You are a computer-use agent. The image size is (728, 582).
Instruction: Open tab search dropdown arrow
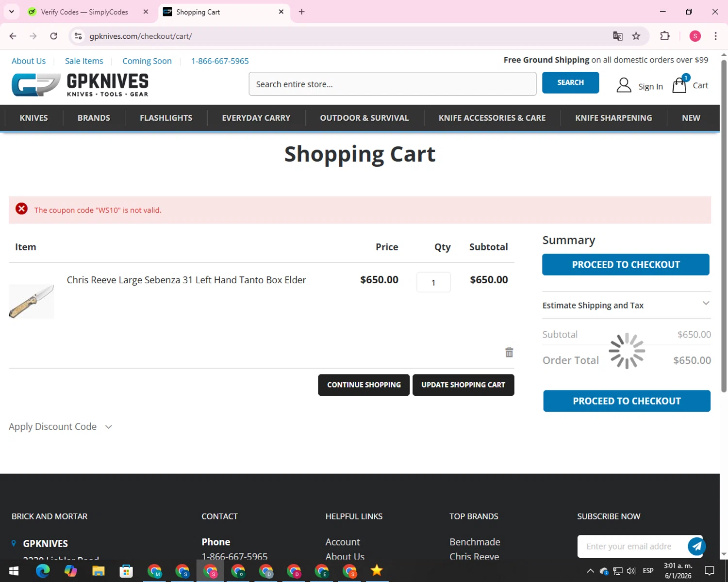pos(12,12)
